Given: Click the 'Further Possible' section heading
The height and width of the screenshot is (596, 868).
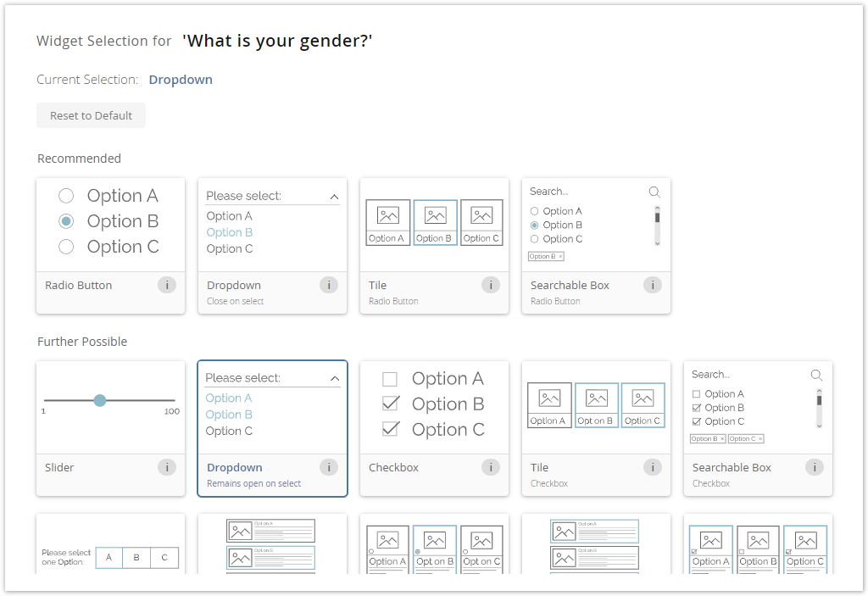Looking at the screenshot, I should 82,342.
